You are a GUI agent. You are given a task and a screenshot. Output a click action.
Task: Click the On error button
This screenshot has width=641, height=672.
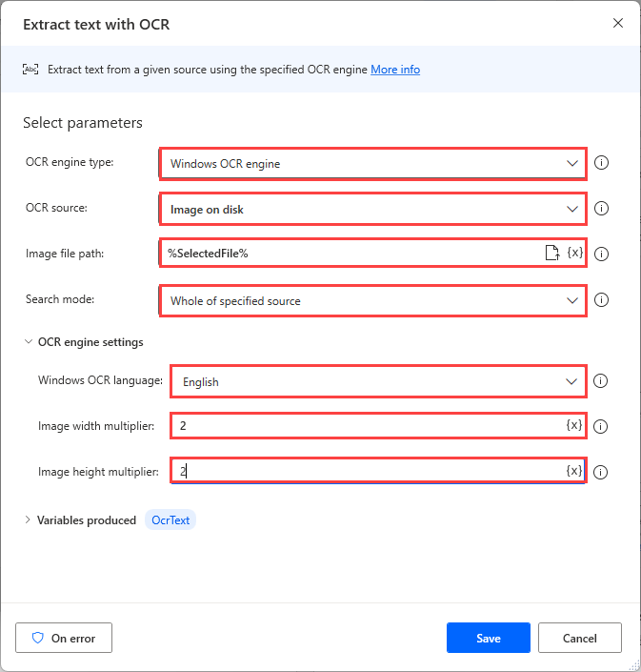point(64,638)
